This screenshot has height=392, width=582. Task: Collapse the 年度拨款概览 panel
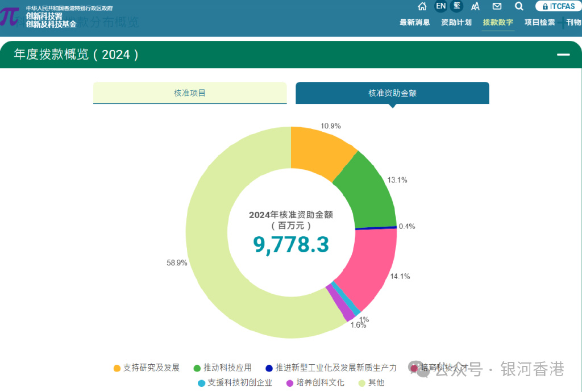[x=563, y=55]
